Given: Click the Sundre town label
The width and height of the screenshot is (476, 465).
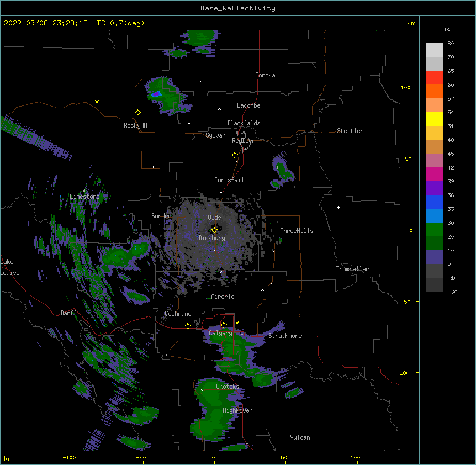Looking at the screenshot, I should click(x=161, y=216).
